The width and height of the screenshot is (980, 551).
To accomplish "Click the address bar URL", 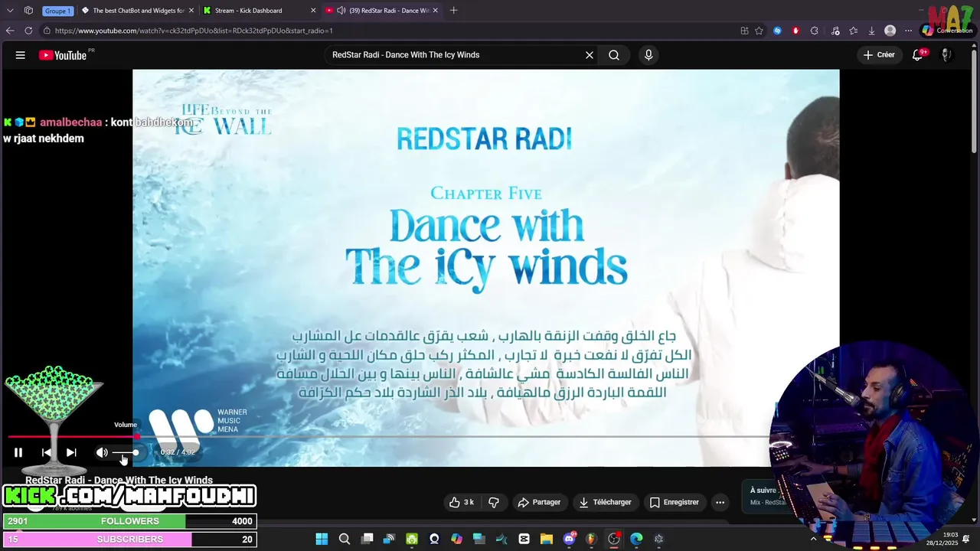I will pyautogui.click(x=194, y=31).
